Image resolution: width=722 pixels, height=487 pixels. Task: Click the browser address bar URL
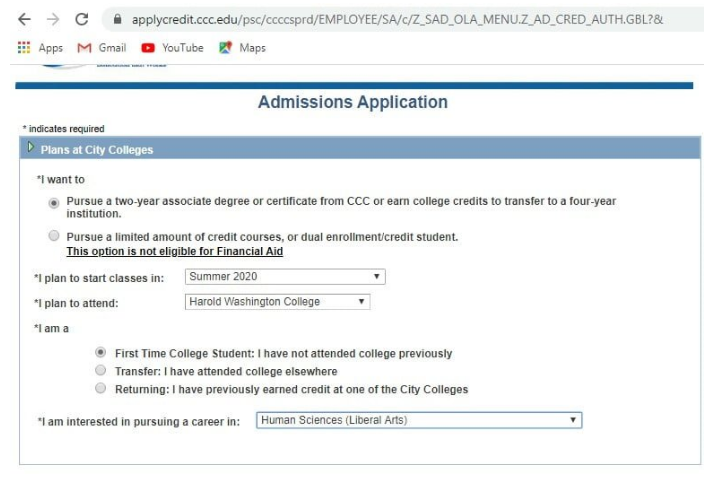pyautogui.click(x=400, y=18)
